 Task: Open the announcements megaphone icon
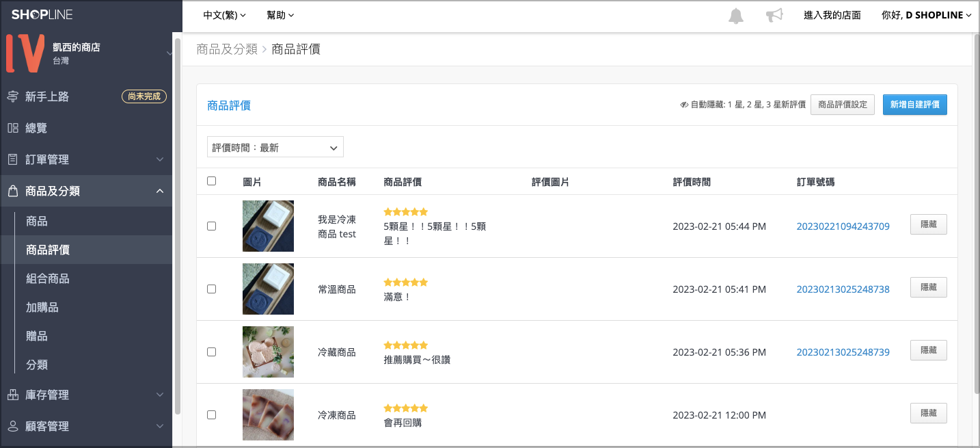774,16
